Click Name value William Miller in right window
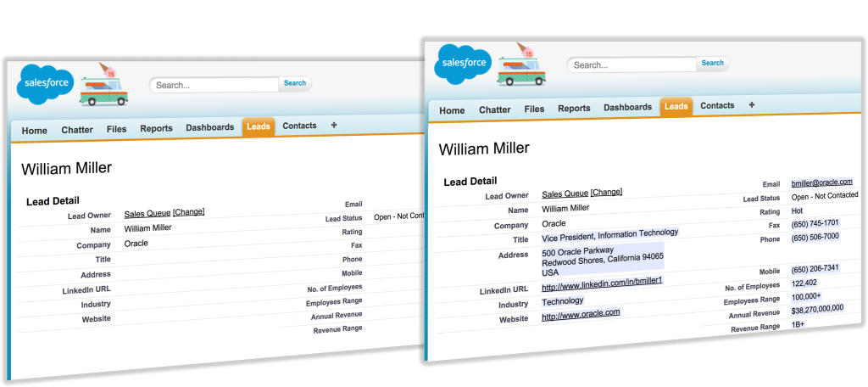 pyautogui.click(x=565, y=209)
